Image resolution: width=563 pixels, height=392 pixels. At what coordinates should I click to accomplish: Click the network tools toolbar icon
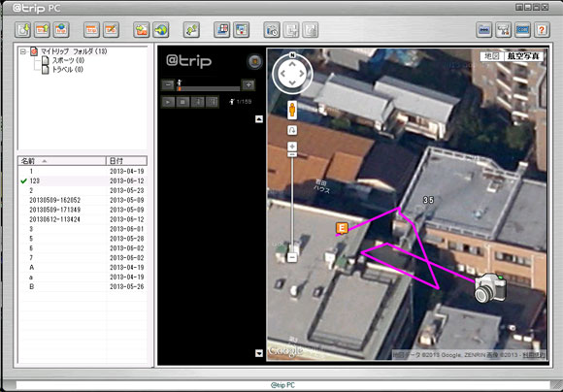tap(504, 30)
